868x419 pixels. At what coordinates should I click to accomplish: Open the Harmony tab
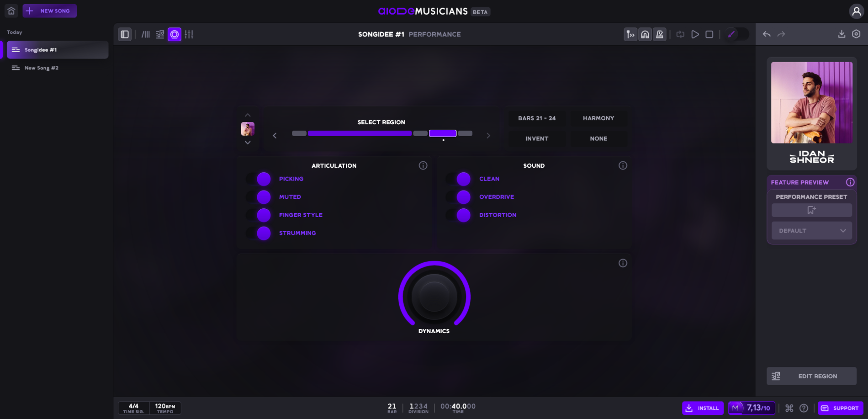click(x=598, y=118)
